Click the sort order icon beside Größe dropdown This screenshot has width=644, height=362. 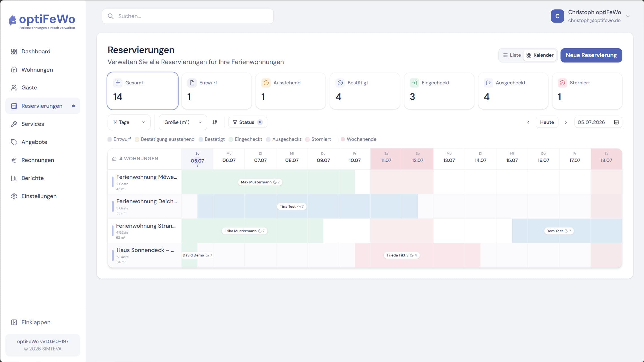click(x=215, y=122)
